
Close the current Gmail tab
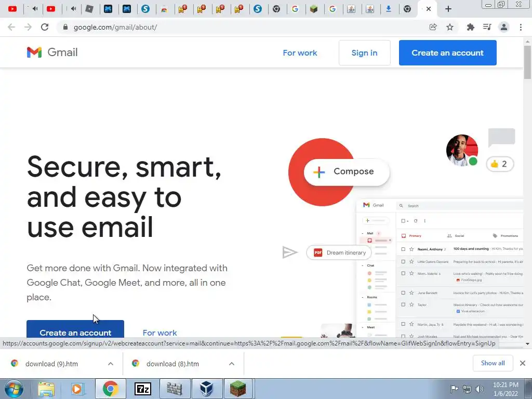pos(429,9)
